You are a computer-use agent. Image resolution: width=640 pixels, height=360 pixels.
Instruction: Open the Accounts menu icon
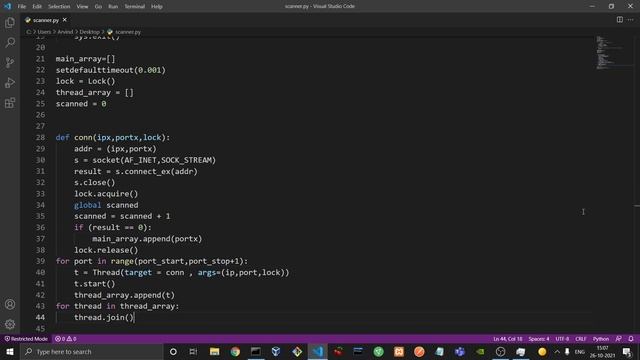tap(10, 304)
